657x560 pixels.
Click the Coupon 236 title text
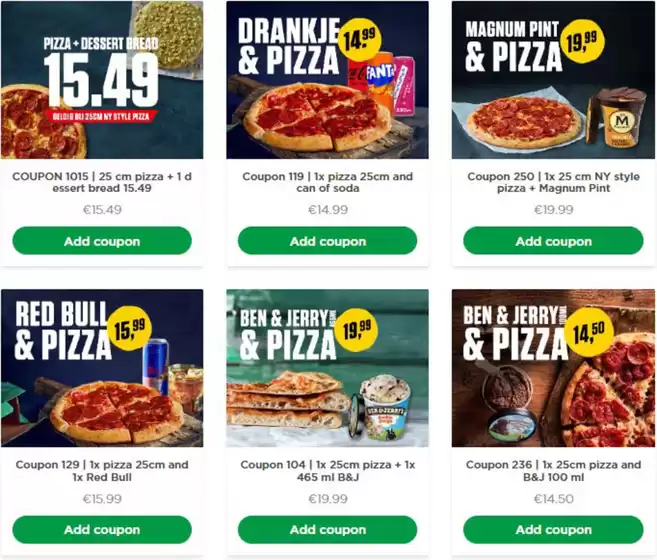click(x=553, y=471)
